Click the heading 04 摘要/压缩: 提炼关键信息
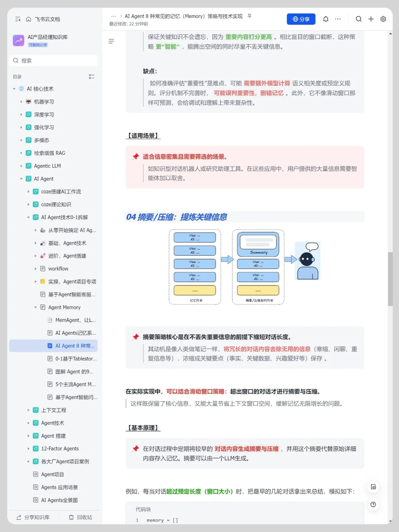The height and width of the screenshot is (532, 399). [177, 217]
